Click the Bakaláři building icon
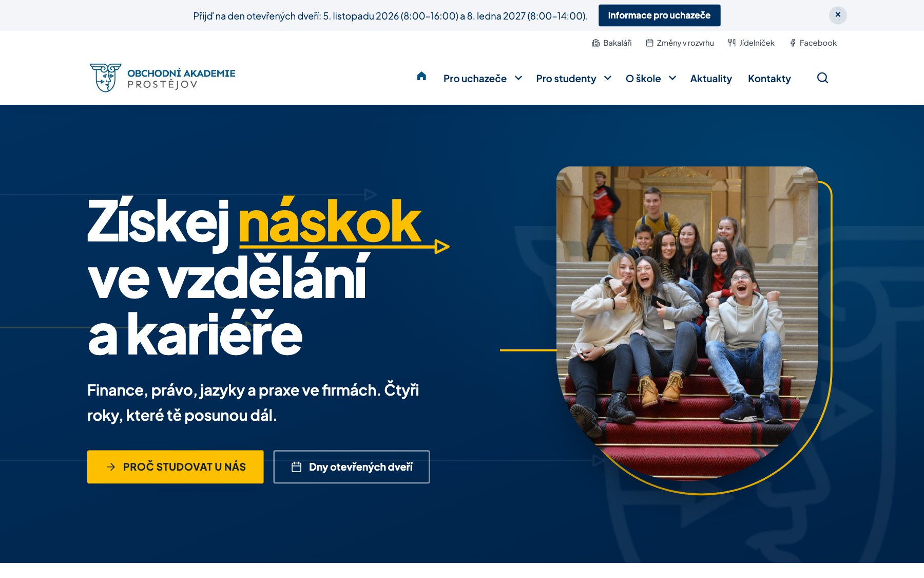Screen dimensions: 924x578 click(595, 43)
